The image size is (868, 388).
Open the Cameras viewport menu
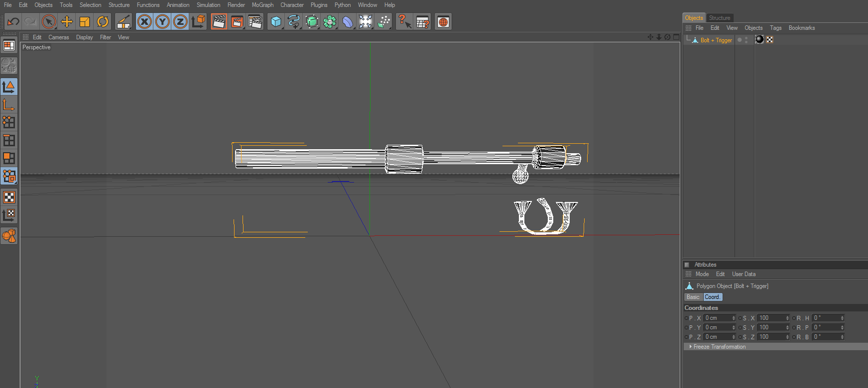click(x=58, y=37)
